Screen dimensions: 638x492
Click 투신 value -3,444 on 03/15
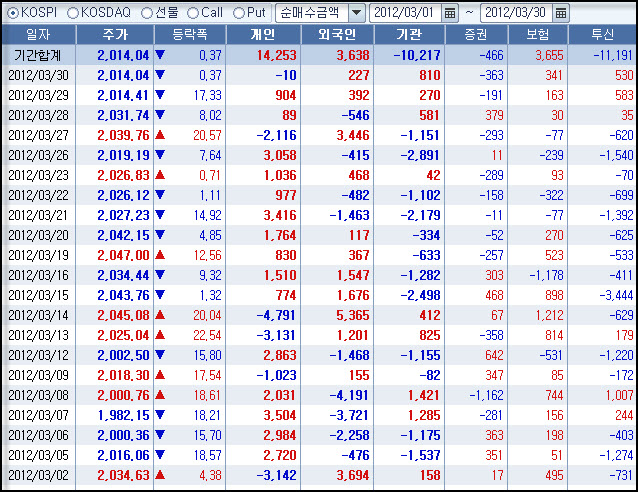click(x=616, y=295)
